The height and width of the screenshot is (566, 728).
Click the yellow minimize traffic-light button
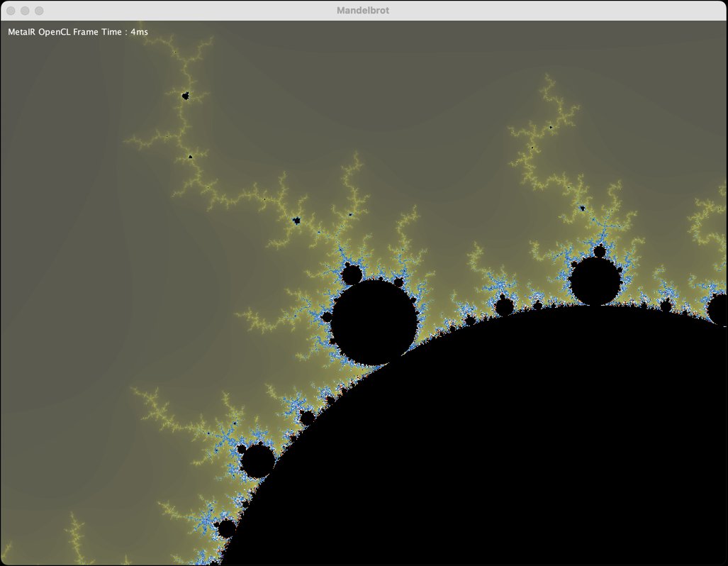26,10
